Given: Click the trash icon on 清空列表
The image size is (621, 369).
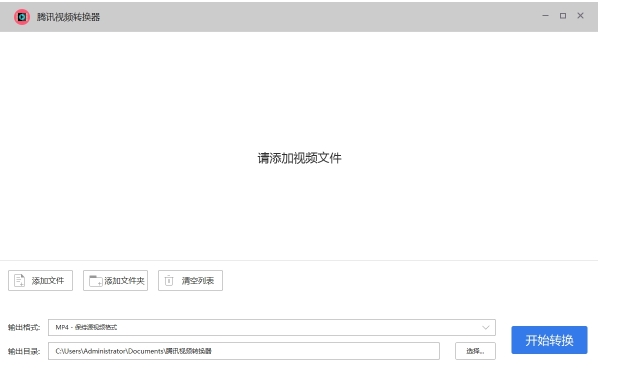Looking at the screenshot, I should coord(169,280).
